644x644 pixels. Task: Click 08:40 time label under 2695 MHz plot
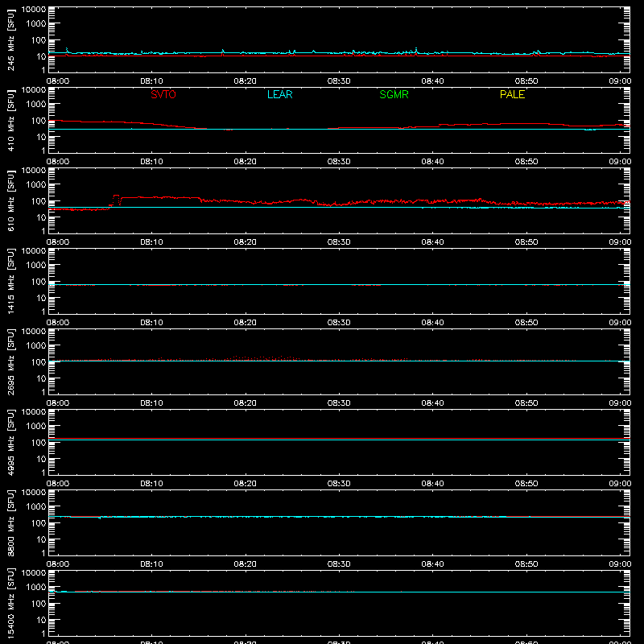(432, 403)
